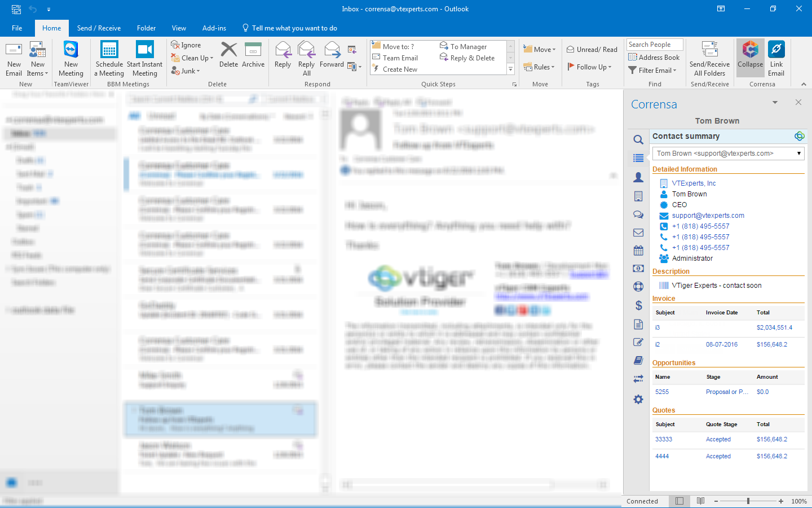Open quote 4444 link
The width and height of the screenshot is (812, 508).
click(x=662, y=456)
